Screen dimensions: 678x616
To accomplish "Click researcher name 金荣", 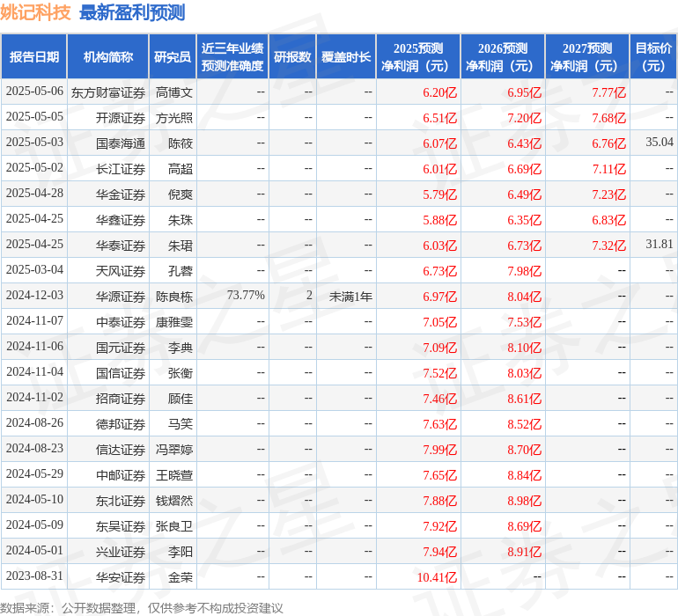I will click(181, 577).
